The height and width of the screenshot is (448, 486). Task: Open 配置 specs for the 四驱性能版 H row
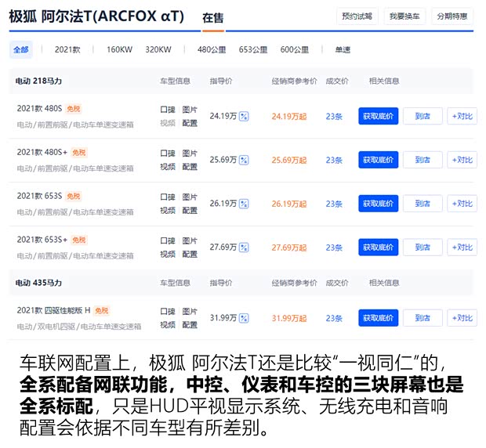tap(190, 325)
